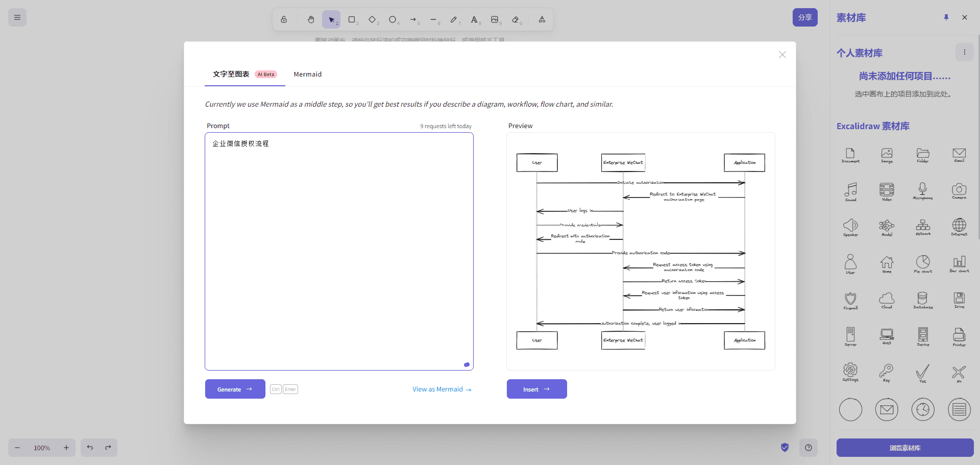Switch to the Mermaid tab

coord(307,75)
